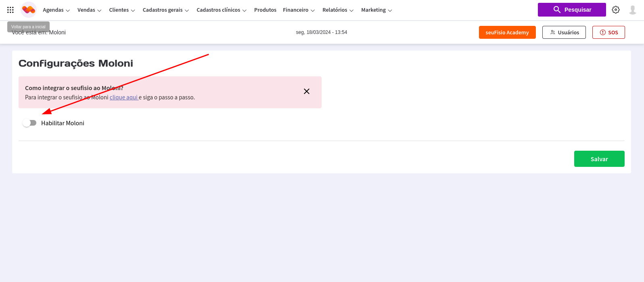Expand the Financeiro menu
Image resolution: width=644 pixels, height=282 pixels.
click(x=299, y=10)
